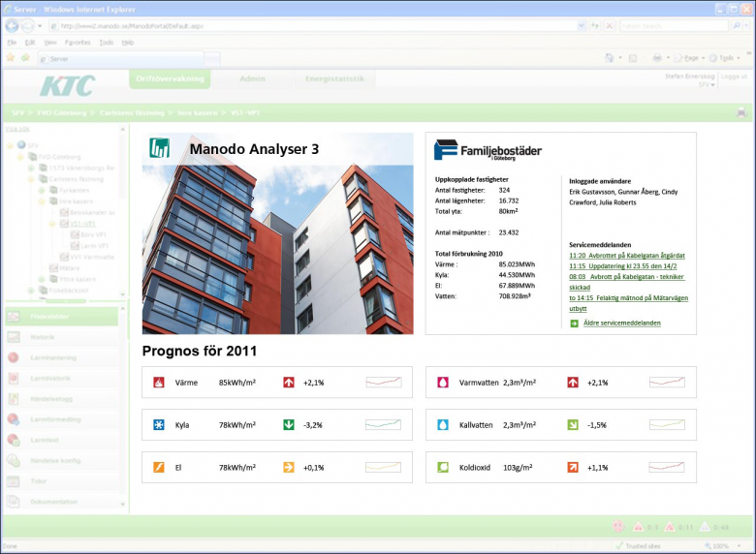Image resolution: width=756 pixels, height=554 pixels.
Task: Open the Favorites menu
Action: tap(78, 43)
